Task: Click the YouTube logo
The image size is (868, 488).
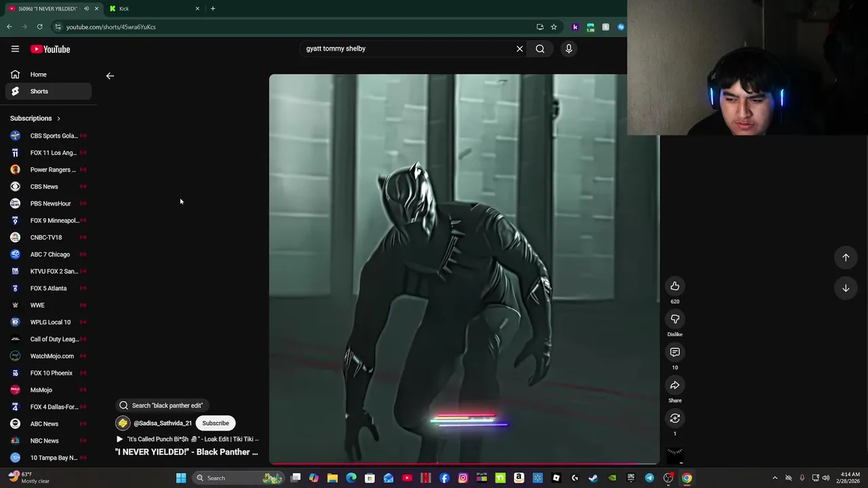Action: tap(50, 49)
